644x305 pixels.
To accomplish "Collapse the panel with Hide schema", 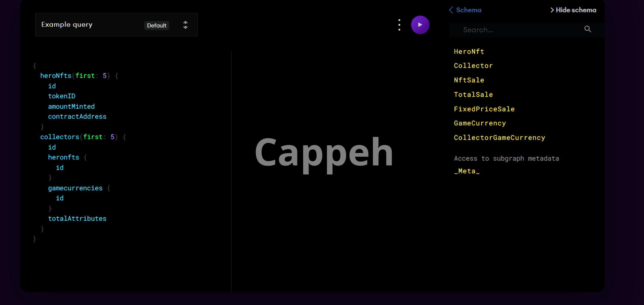I will [x=573, y=10].
